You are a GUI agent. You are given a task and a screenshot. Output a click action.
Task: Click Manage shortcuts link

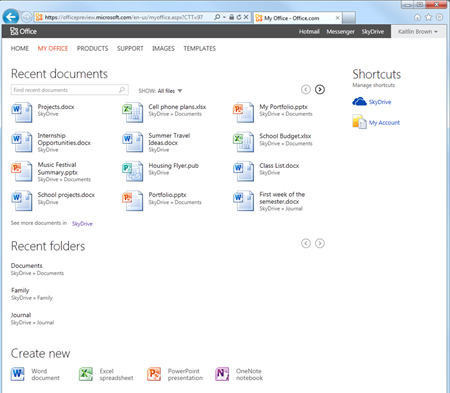click(x=374, y=85)
